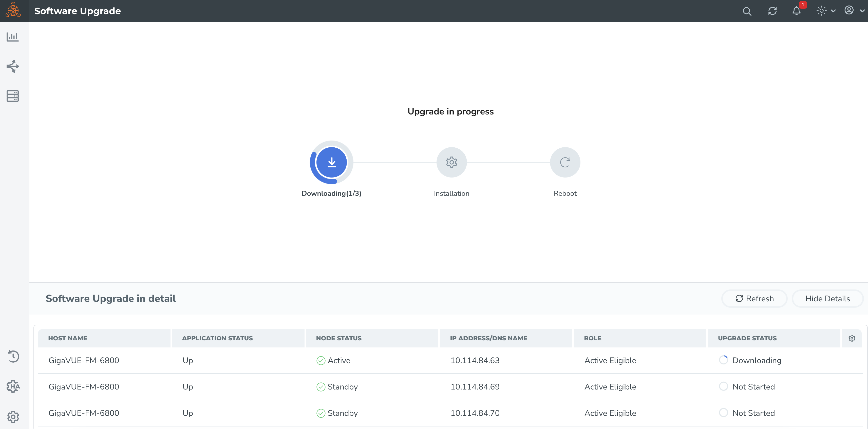Viewport: 868px width, 429px height.
Task: Sort by Host Name column header
Action: [x=67, y=338]
